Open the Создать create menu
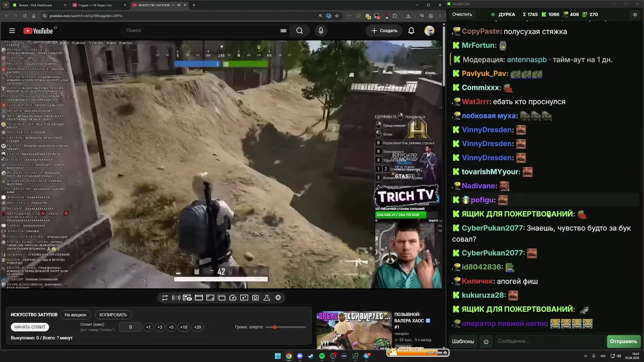 pos(384,31)
